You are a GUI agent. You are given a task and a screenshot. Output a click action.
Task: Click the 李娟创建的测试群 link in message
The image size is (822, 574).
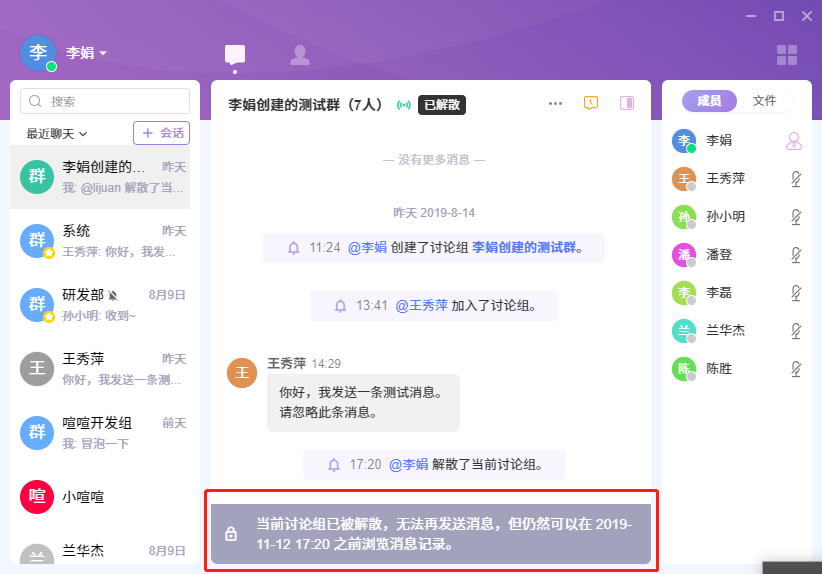point(526,247)
